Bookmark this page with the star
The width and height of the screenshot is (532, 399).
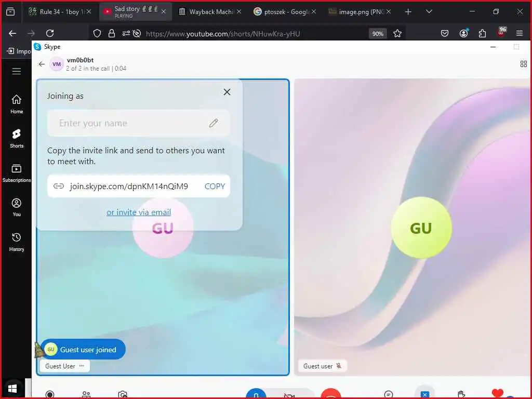click(x=397, y=33)
